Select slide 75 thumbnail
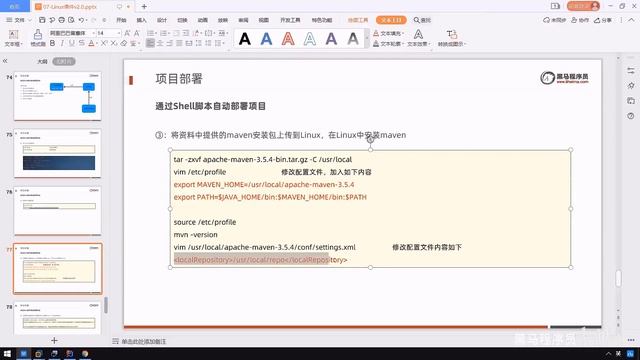640x360 pixels. tap(58, 153)
